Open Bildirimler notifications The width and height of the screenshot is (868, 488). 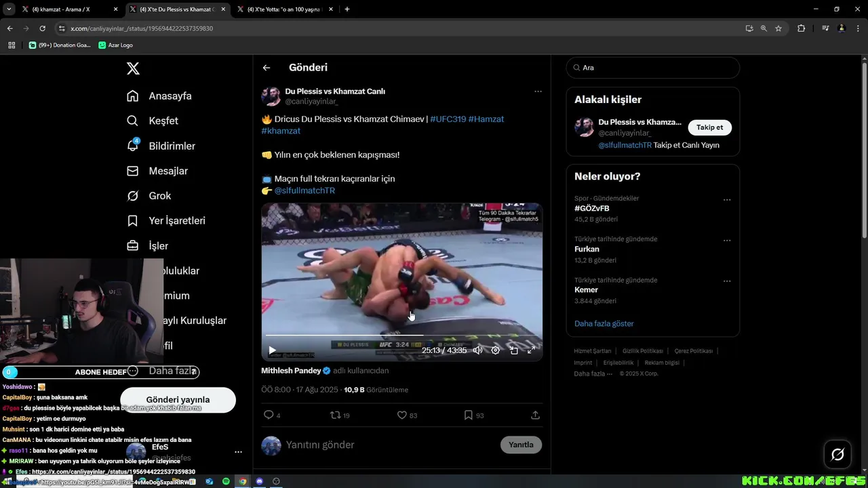(161, 146)
